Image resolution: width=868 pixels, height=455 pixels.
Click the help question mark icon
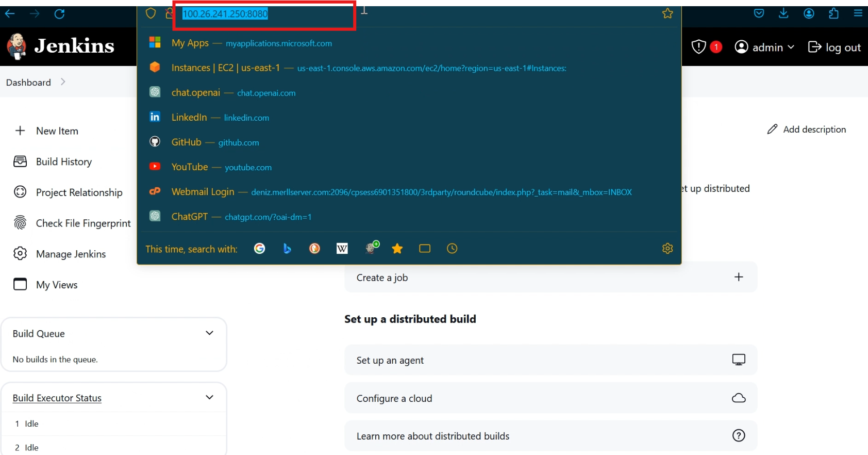pyautogui.click(x=739, y=435)
